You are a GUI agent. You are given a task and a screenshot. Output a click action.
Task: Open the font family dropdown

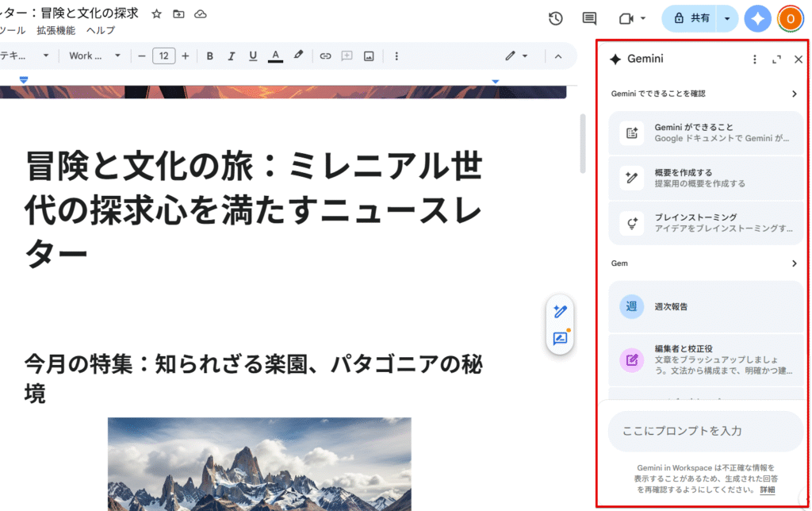pos(94,56)
